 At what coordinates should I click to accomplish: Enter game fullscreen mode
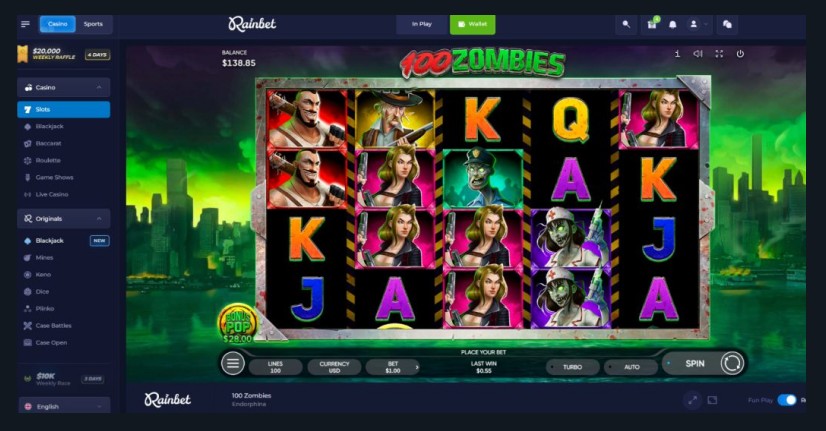[x=719, y=54]
